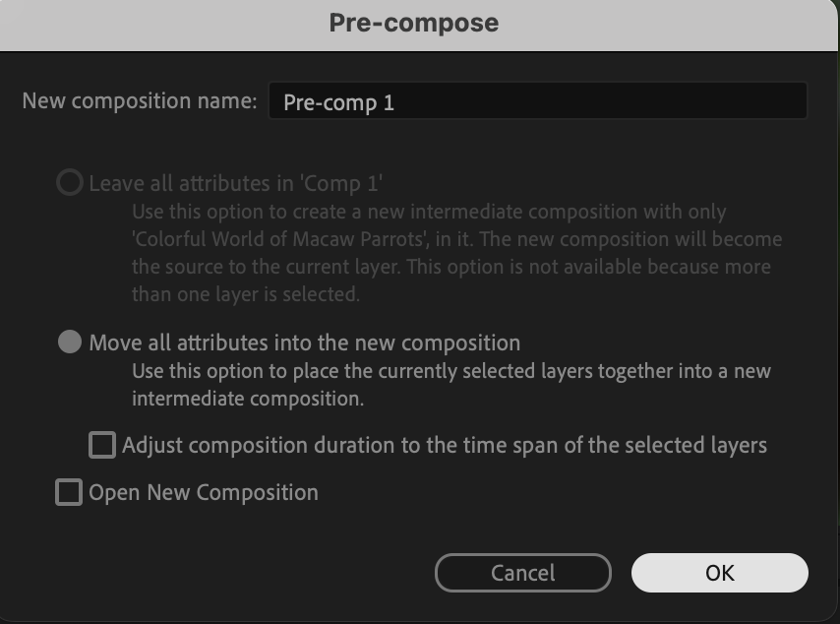Viewport: 840px width, 624px height.
Task: Click the 'Open New Composition' label text
Action: pyautogui.click(x=203, y=492)
